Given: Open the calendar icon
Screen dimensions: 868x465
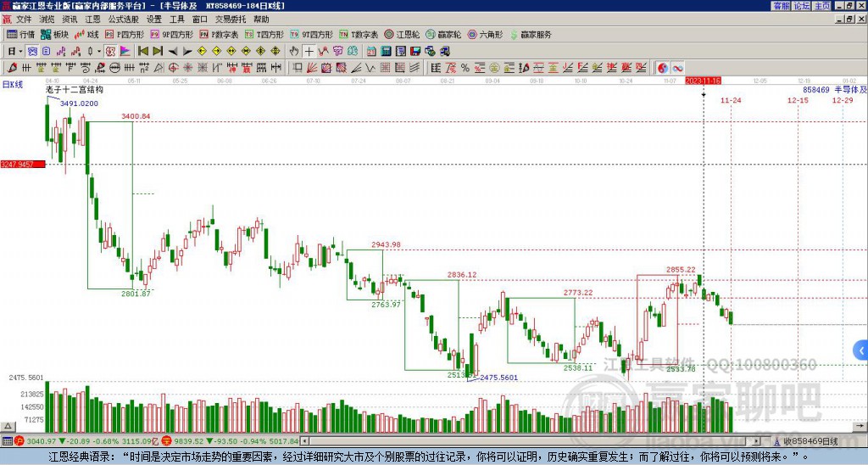Looking at the screenshot, I should 371,52.
